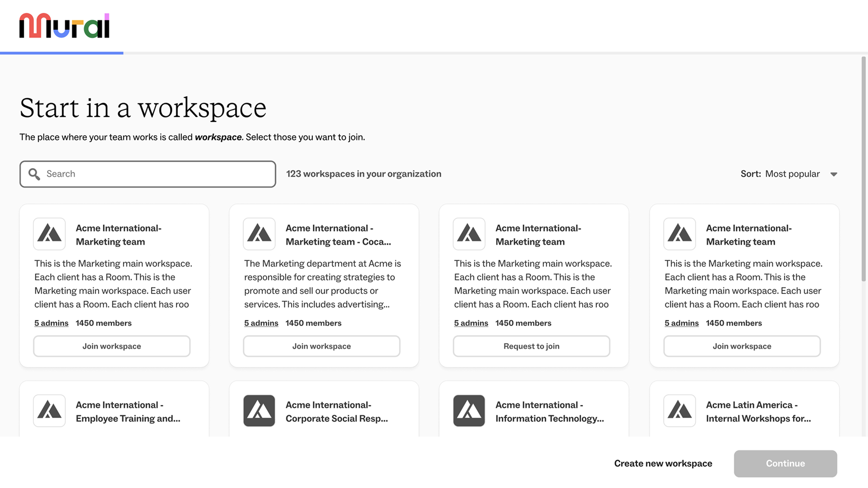Click the Employee Training workspace icon
Viewport: 868px width, 488px height.
point(49,411)
